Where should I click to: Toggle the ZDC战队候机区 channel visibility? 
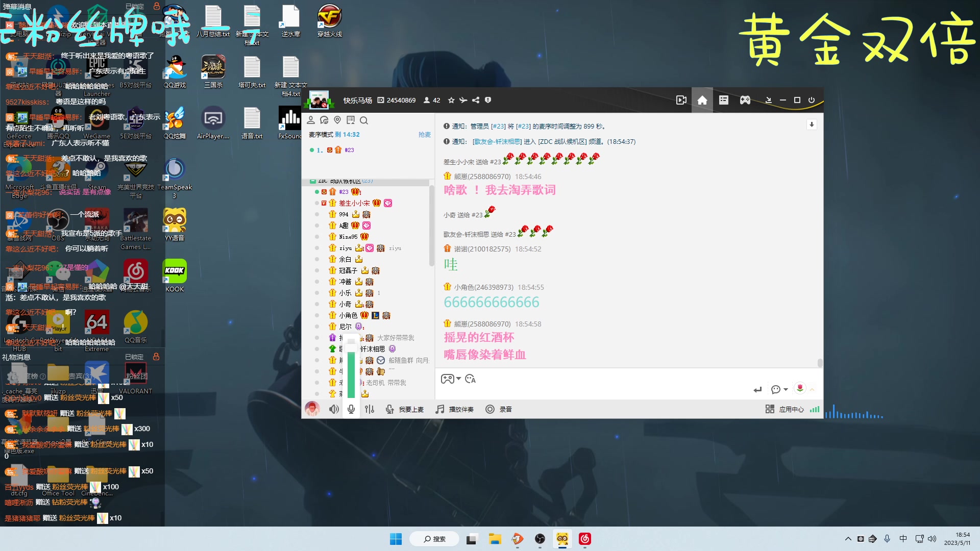[313, 180]
